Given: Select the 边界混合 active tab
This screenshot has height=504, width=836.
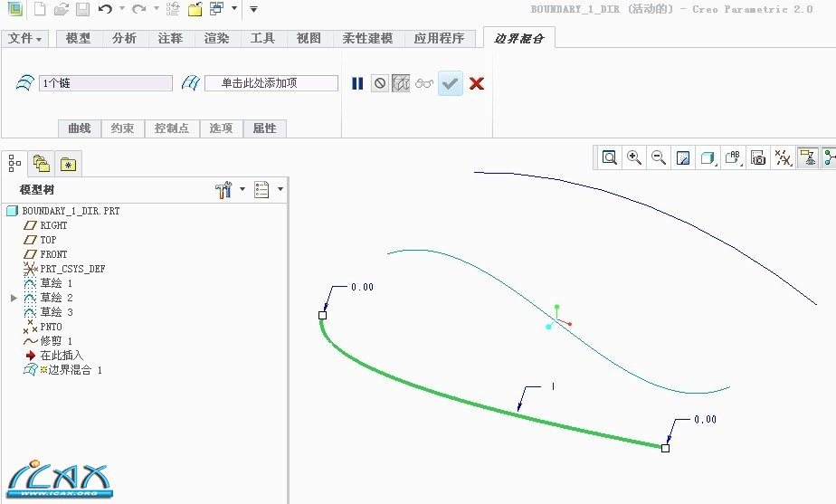Looking at the screenshot, I should point(518,38).
